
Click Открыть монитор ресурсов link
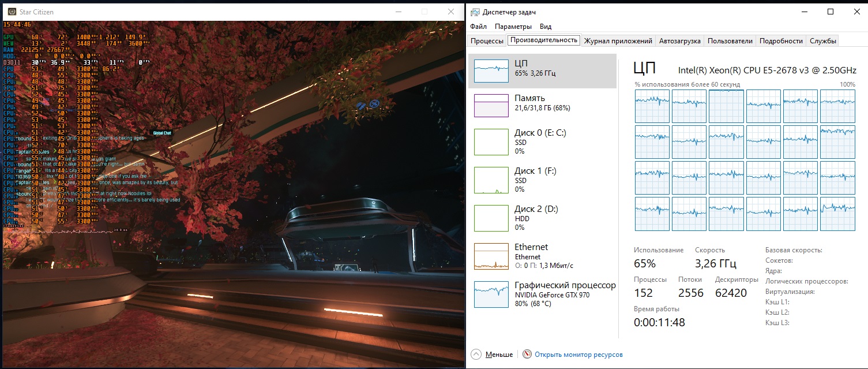coord(578,355)
